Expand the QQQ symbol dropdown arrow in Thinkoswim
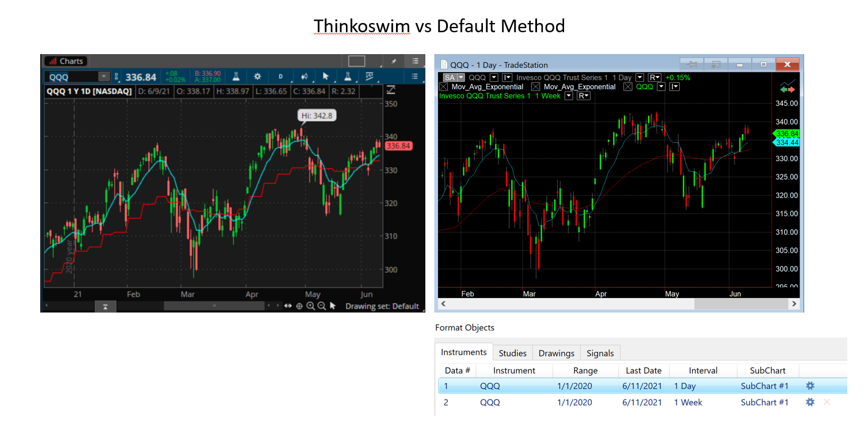The width and height of the screenshot is (868, 434). [x=104, y=77]
